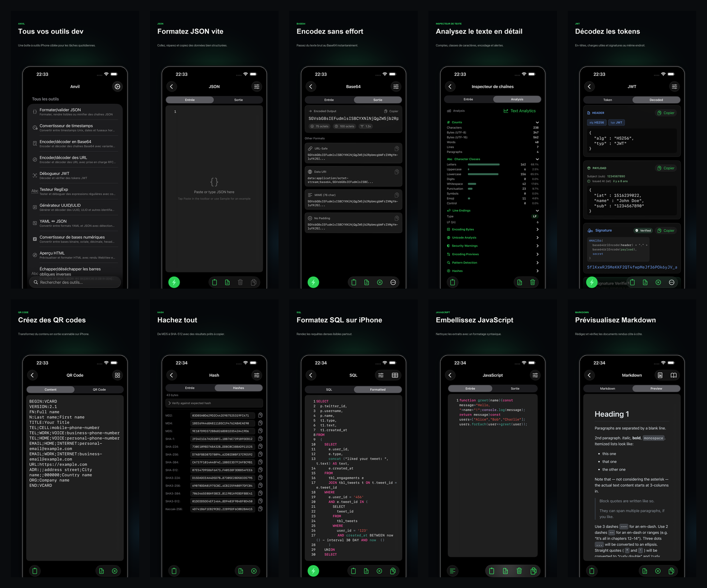Expand the Unicode Analysis section
This screenshot has height=588, width=707.
tap(493, 238)
